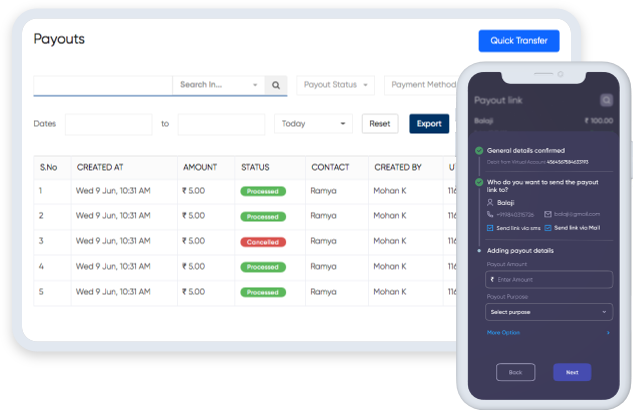The height and width of the screenshot is (410, 633).
Task: Toggle the Send link via sms checkbox
Action: point(490,228)
